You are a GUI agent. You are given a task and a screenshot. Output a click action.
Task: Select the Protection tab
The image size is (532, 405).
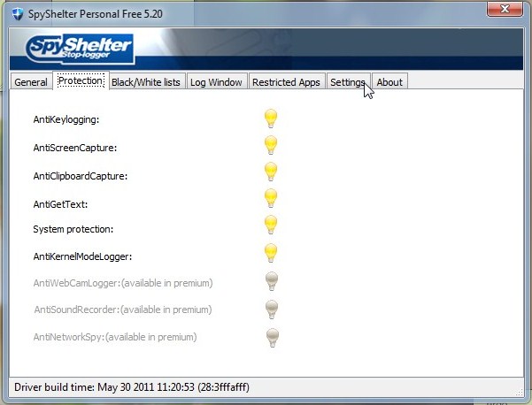coord(81,80)
